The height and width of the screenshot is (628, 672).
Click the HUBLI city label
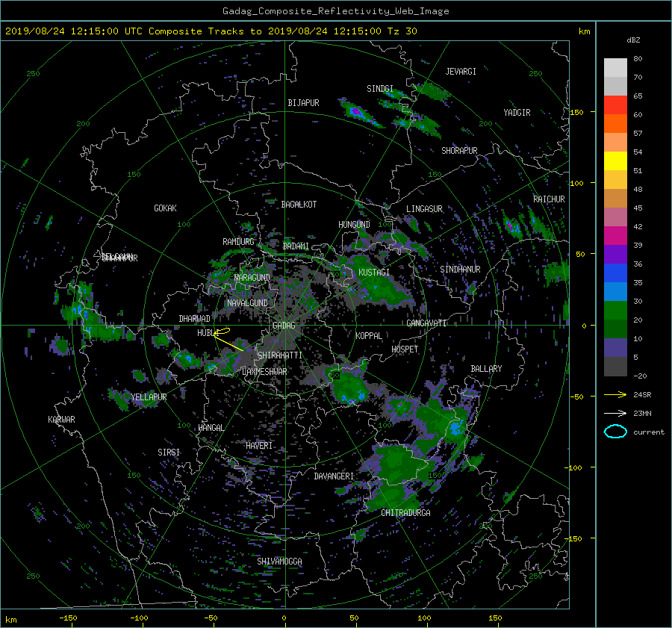pos(208,333)
